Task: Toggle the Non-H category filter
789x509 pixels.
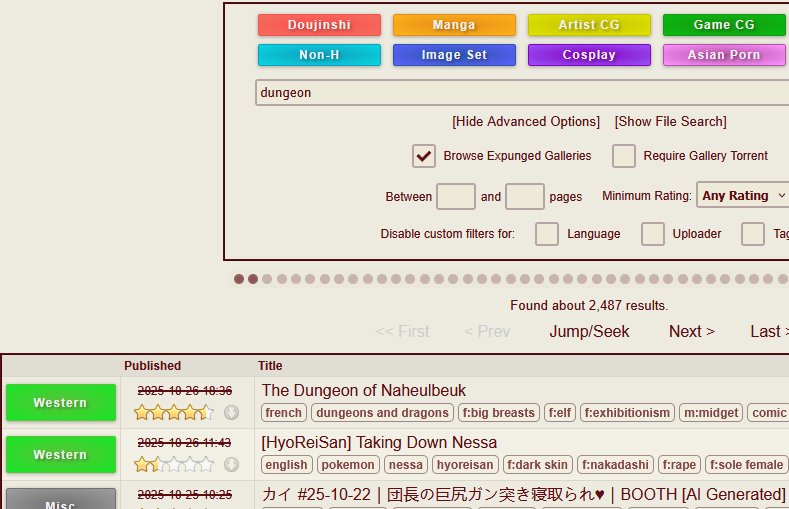Action: [319, 55]
